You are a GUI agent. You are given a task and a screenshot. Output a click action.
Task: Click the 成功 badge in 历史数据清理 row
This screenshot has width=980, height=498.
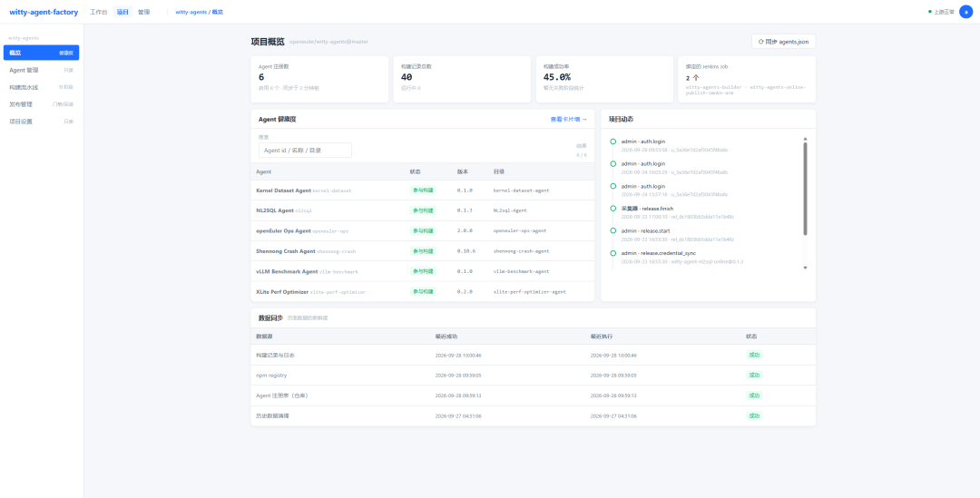(754, 416)
